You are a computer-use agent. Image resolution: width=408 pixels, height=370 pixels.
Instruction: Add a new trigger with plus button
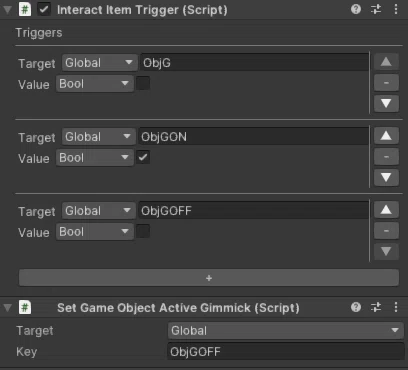[x=209, y=278]
